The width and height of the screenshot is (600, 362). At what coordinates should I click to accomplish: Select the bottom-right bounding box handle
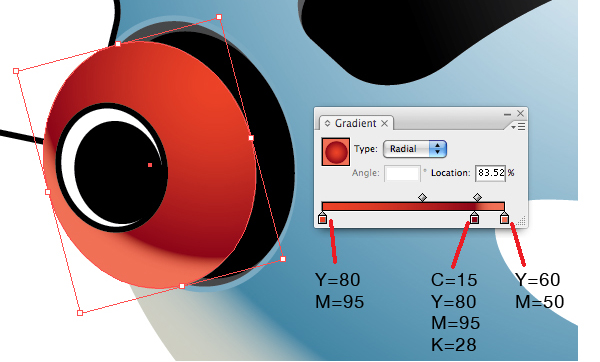click(x=283, y=259)
